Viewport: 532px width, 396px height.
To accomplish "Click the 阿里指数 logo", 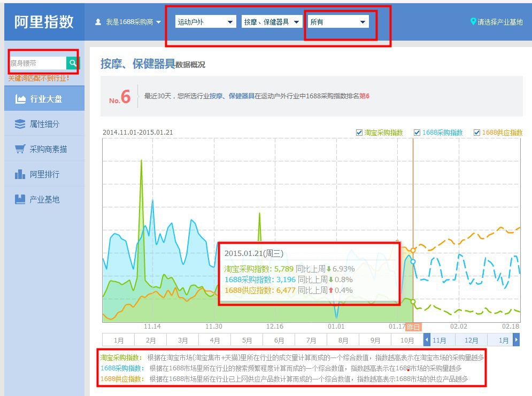I will point(44,22).
